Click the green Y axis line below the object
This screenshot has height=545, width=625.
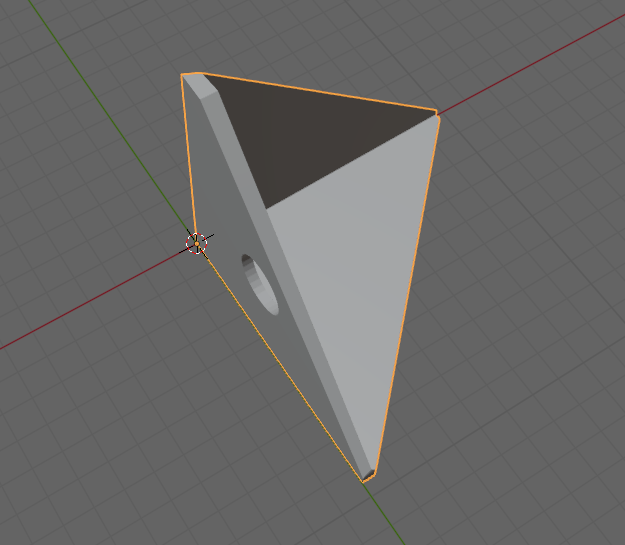(385, 514)
